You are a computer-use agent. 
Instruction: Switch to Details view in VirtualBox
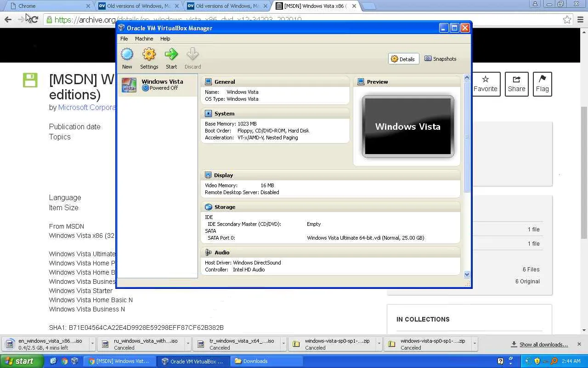click(x=403, y=59)
